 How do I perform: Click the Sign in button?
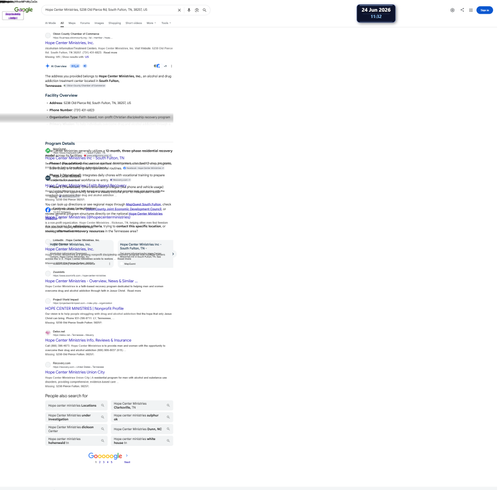point(484,10)
